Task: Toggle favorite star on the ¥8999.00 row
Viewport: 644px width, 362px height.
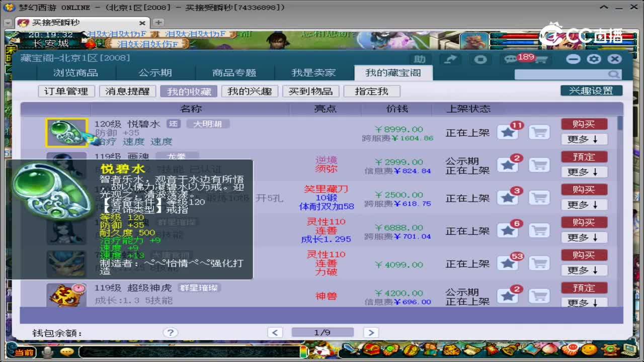Action: point(508,132)
